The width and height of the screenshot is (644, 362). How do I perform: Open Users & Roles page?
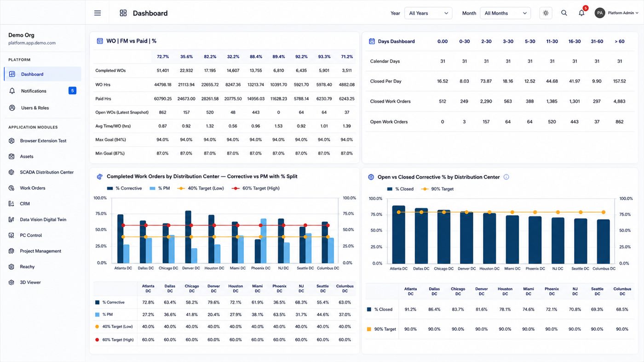[42, 108]
